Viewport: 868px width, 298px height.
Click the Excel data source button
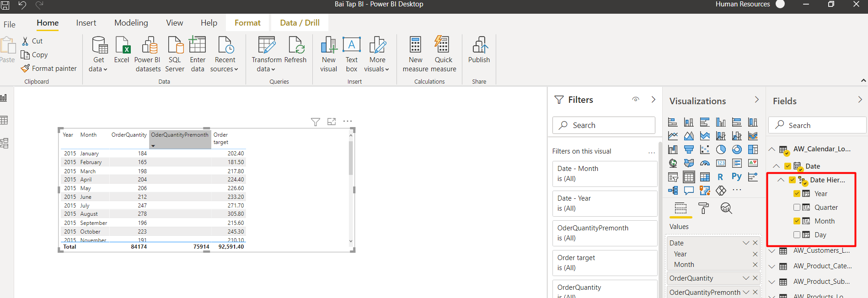pyautogui.click(x=122, y=50)
